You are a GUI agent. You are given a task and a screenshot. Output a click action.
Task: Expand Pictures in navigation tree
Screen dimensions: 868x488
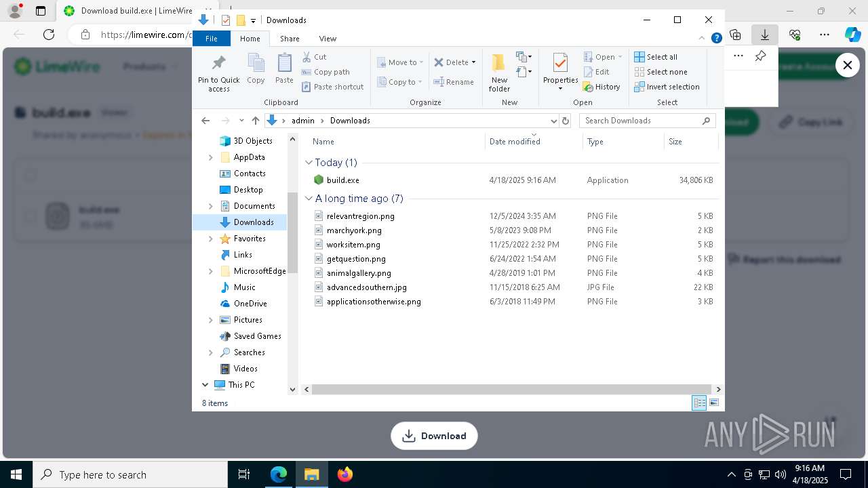click(210, 320)
